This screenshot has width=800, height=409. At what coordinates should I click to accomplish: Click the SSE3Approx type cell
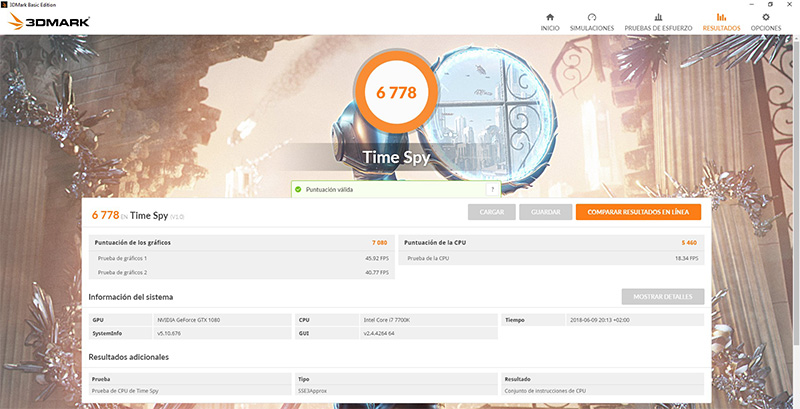(x=396, y=391)
